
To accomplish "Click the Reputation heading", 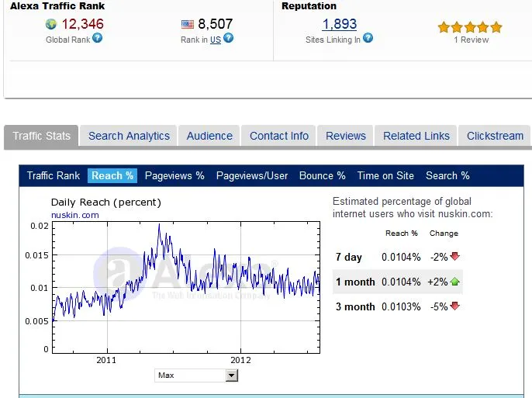I will 309,6.
